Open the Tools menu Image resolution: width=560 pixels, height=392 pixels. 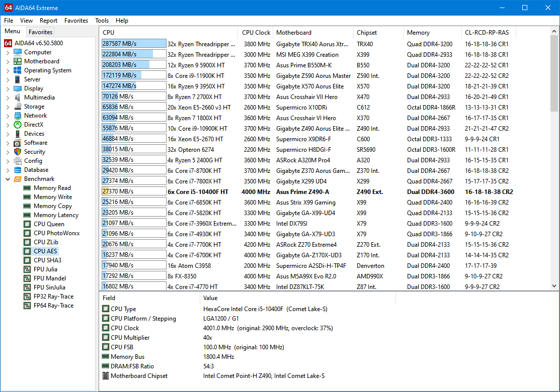[x=102, y=21]
